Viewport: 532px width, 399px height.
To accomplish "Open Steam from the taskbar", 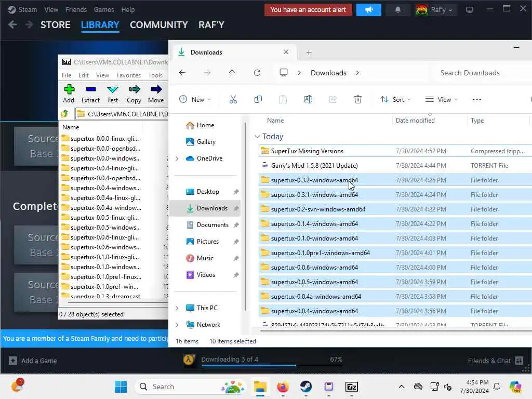I will (x=305, y=387).
